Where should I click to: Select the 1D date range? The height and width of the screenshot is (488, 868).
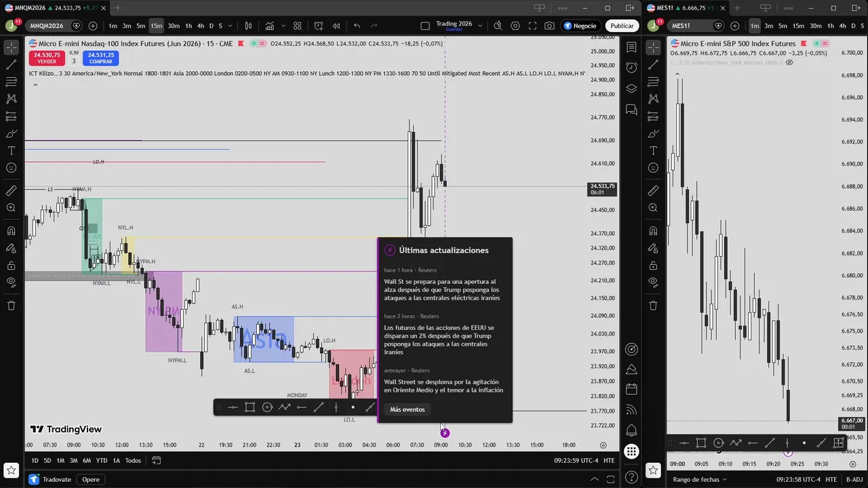(35, 460)
